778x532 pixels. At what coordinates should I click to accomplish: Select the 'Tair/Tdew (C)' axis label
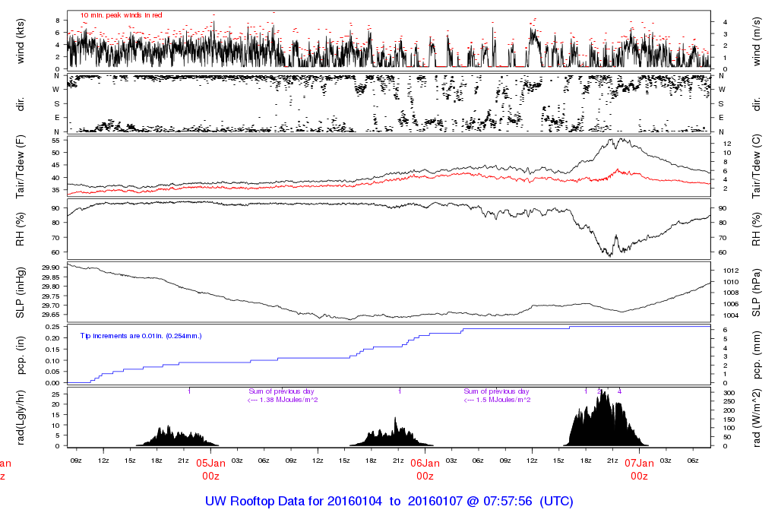point(757,166)
